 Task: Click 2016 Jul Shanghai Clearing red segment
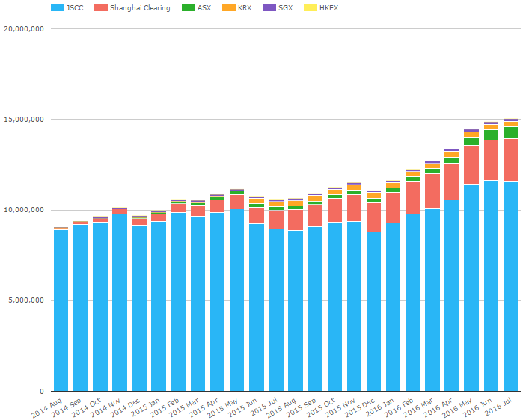(511, 160)
